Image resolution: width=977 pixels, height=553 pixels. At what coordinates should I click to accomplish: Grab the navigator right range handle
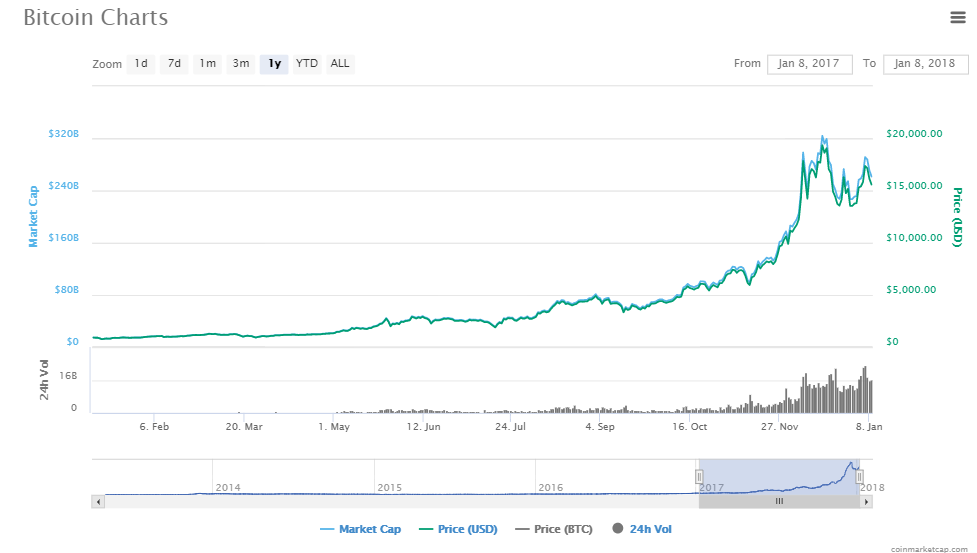point(859,477)
